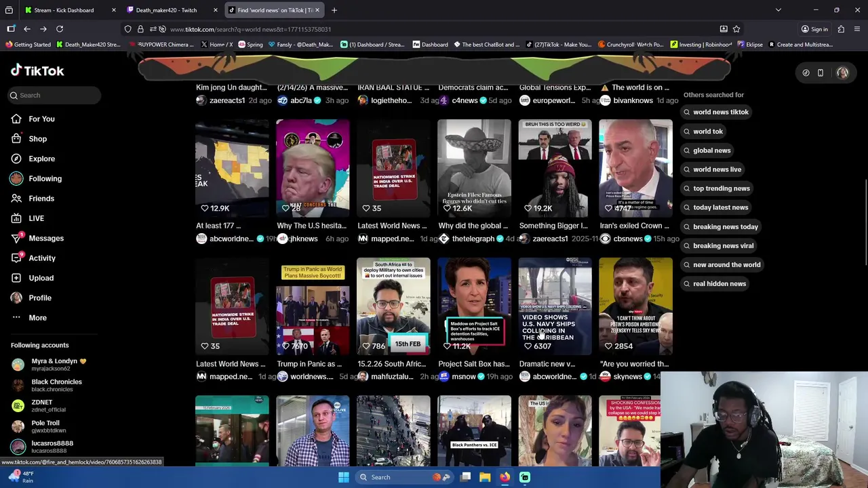Open the U.S. Navy ships colliding video
This screenshot has height=488, width=868.
(555, 306)
